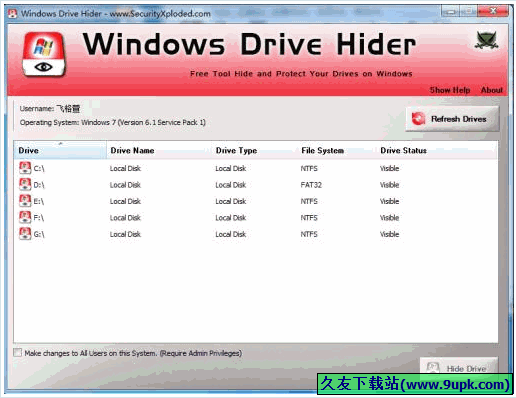Click the SecurityXploded skull emblem icon
The width and height of the screenshot is (516, 398).
click(487, 41)
